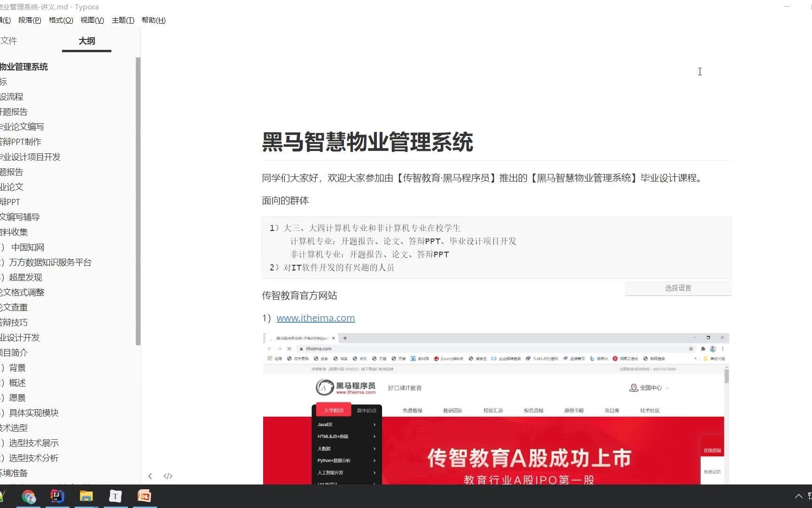Switch to the 文件 files tab
The width and height of the screenshot is (812, 508).
[8, 41]
